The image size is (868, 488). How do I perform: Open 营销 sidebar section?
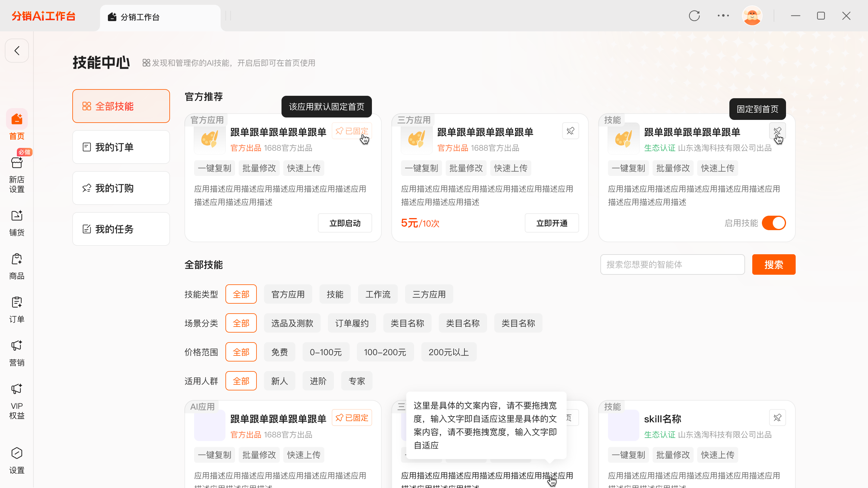point(17,353)
